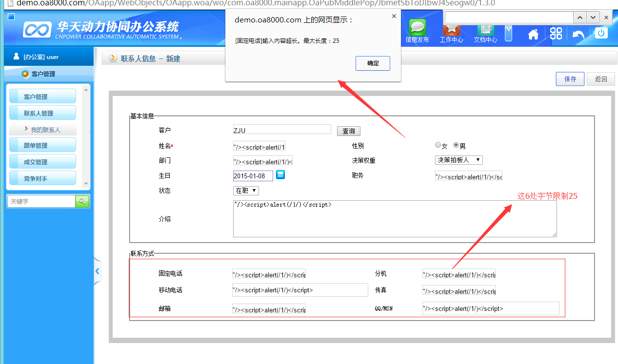618x364 pixels.
Task: Click the 查询 customer lookup button
Action: (x=349, y=131)
